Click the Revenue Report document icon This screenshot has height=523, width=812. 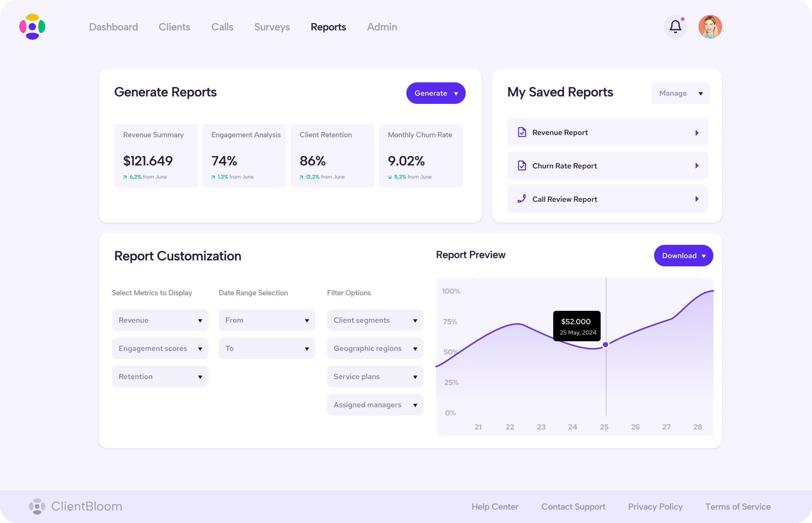(x=522, y=132)
